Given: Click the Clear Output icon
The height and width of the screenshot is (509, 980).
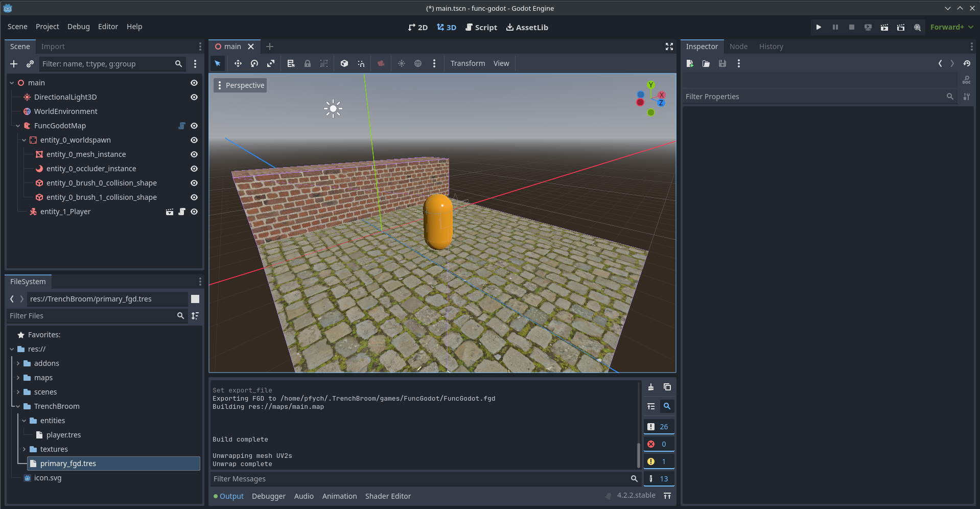Looking at the screenshot, I should point(650,387).
